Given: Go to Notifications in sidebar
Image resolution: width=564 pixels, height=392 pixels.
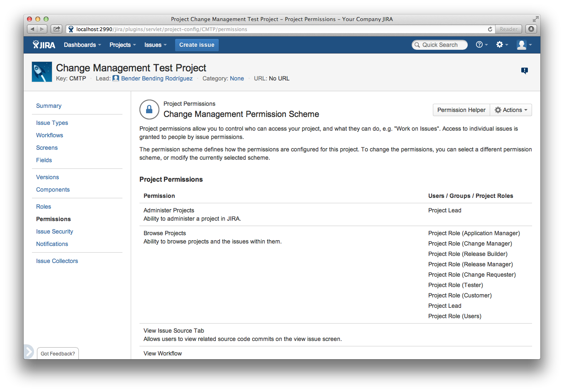Looking at the screenshot, I should 52,244.
